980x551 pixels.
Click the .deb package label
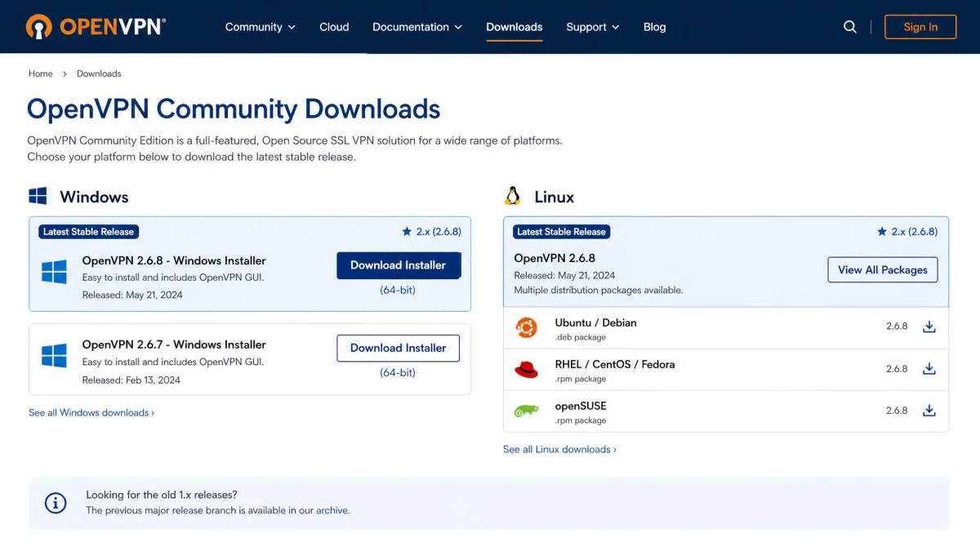[x=581, y=337]
